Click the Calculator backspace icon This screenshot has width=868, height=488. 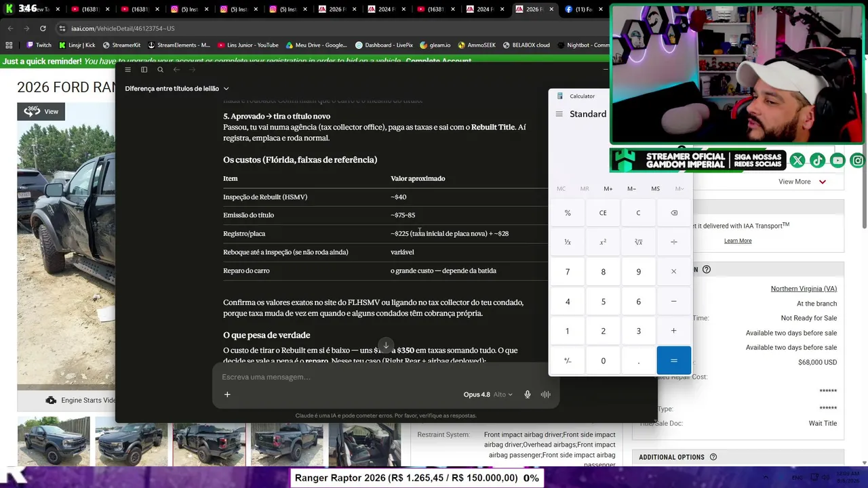click(x=674, y=213)
